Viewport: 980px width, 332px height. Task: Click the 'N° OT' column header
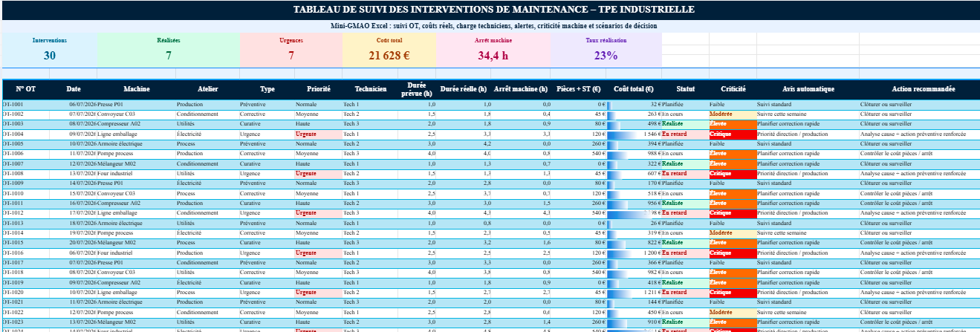(x=27, y=89)
